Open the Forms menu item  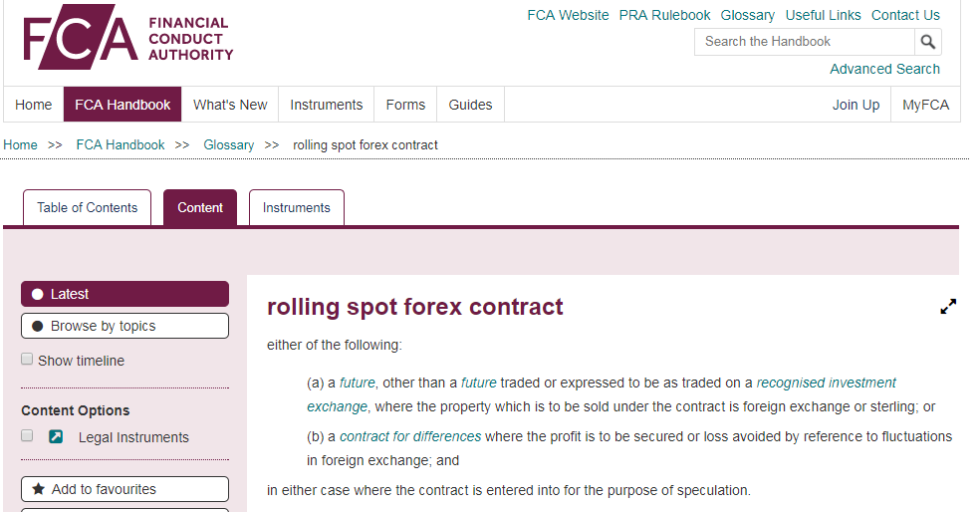pos(405,105)
